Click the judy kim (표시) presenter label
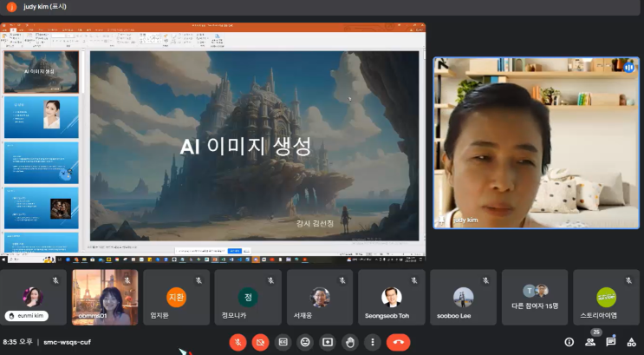 click(45, 7)
